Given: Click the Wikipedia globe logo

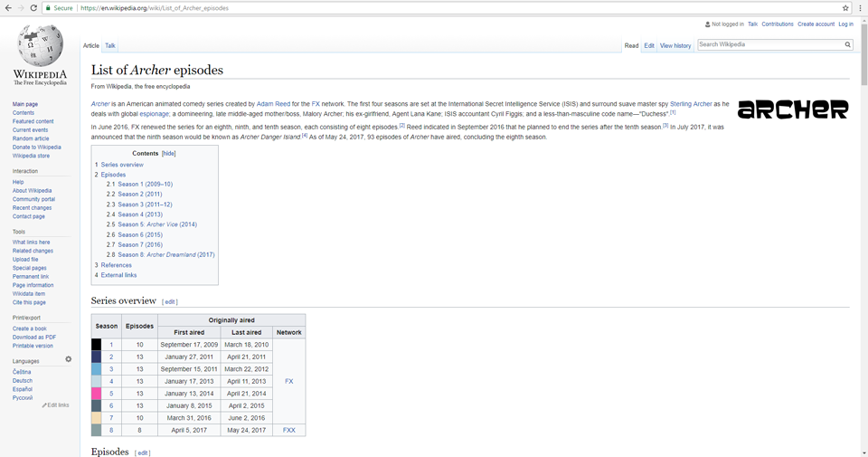Looking at the screenshot, I should pyautogui.click(x=40, y=45).
